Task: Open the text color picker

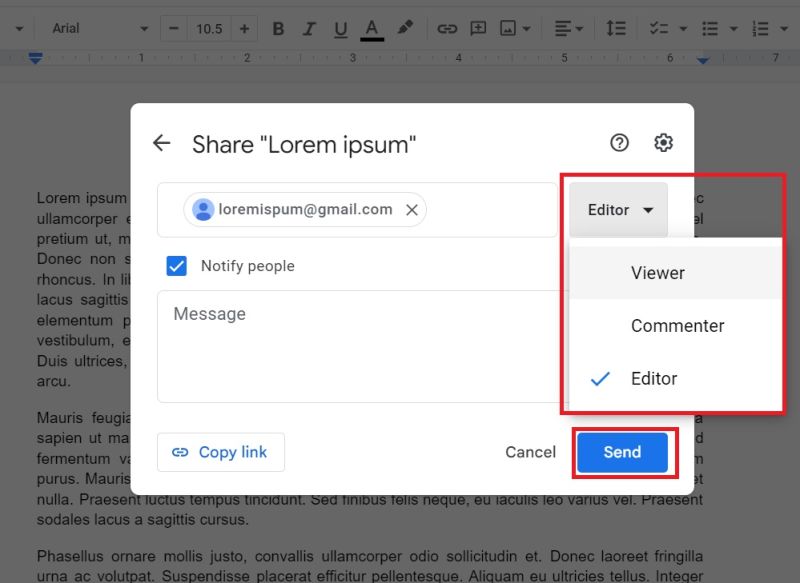Action: click(x=371, y=28)
